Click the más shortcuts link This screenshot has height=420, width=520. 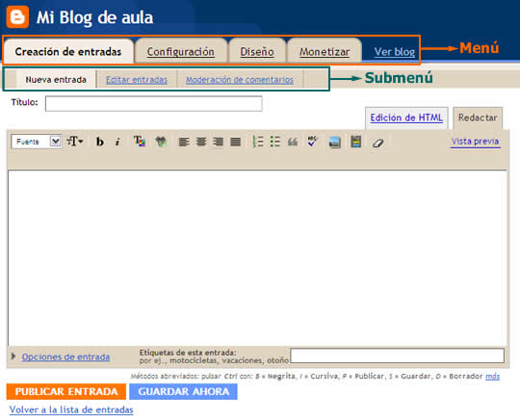tap(492, 377)
